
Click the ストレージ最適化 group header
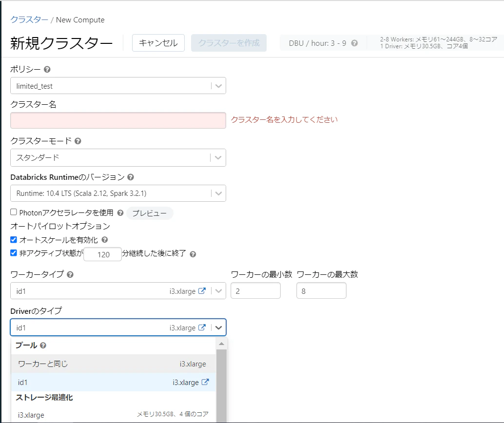tap(44, 398)
